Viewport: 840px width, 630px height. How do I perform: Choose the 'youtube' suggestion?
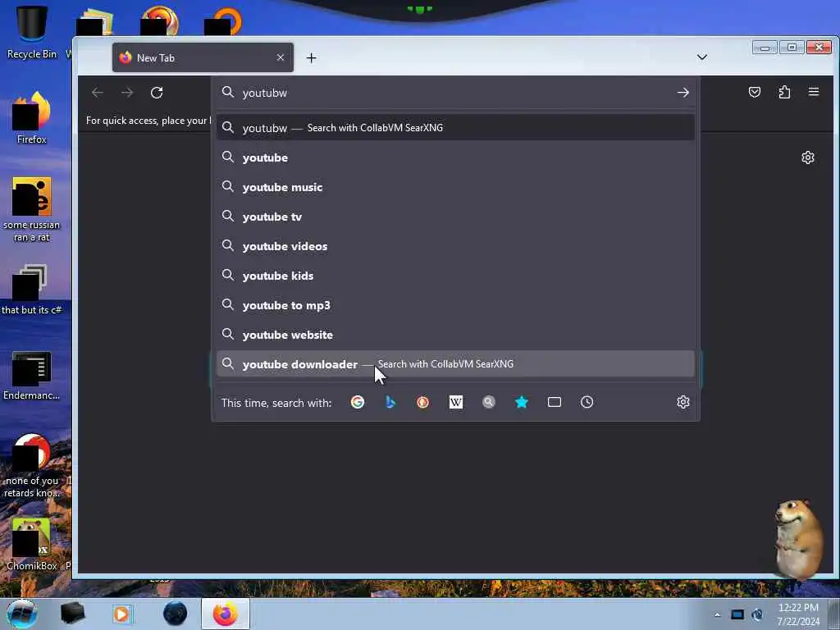click(455, 157)
